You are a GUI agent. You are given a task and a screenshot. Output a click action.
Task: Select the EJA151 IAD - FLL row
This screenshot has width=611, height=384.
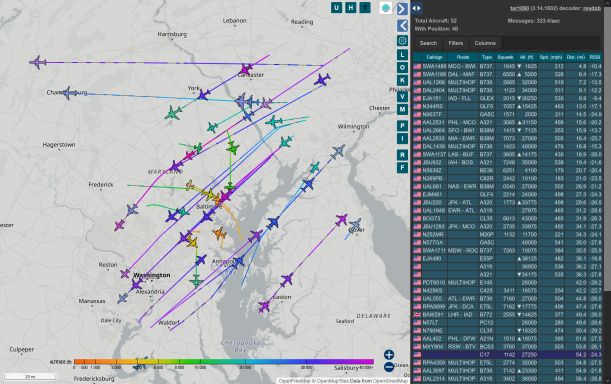(507, 98)
